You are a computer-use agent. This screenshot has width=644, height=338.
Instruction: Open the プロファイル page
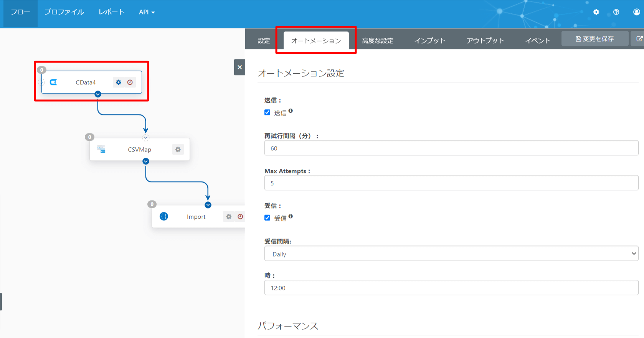pyautogui.click(x=64, y=12)
